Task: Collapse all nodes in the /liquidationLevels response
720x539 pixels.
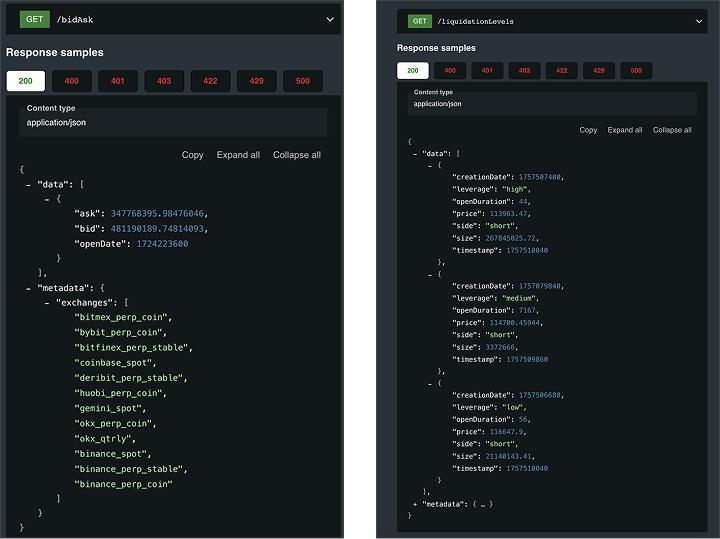Action: (672, 130)
